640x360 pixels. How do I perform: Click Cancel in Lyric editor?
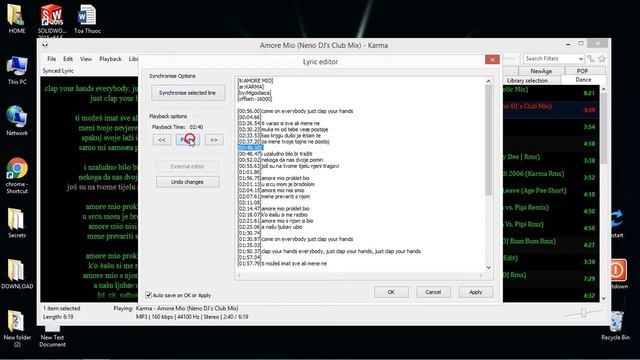[x=433, y=292]
